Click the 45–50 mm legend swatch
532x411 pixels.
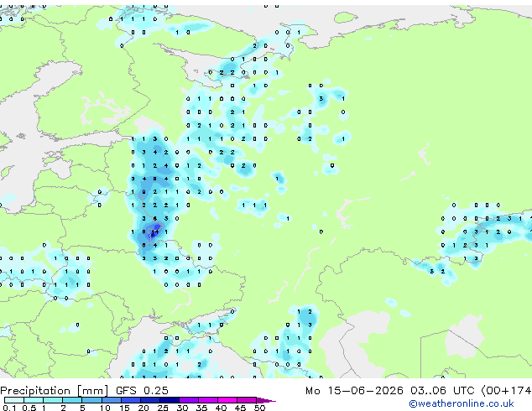pyautogui.click(x=247, y=400)
